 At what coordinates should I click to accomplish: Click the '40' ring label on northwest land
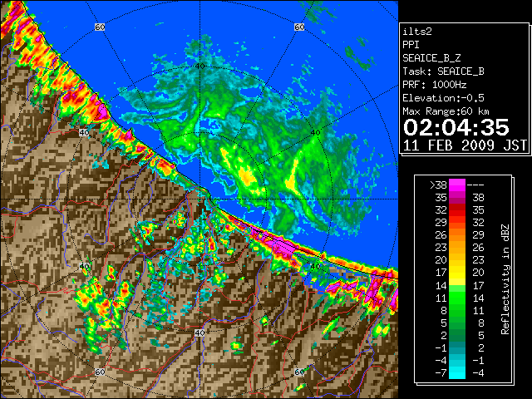(84, 133)
